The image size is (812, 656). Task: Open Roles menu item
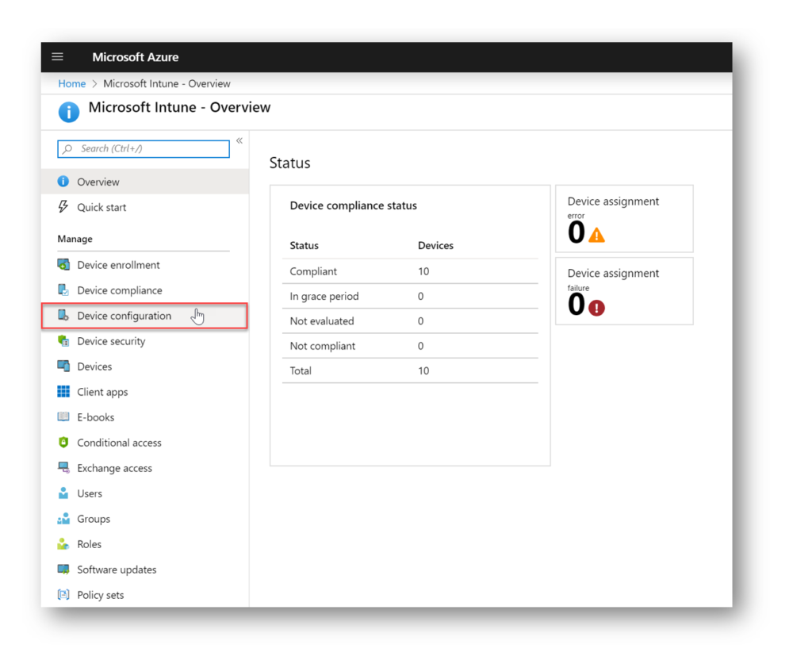(145, 543)
